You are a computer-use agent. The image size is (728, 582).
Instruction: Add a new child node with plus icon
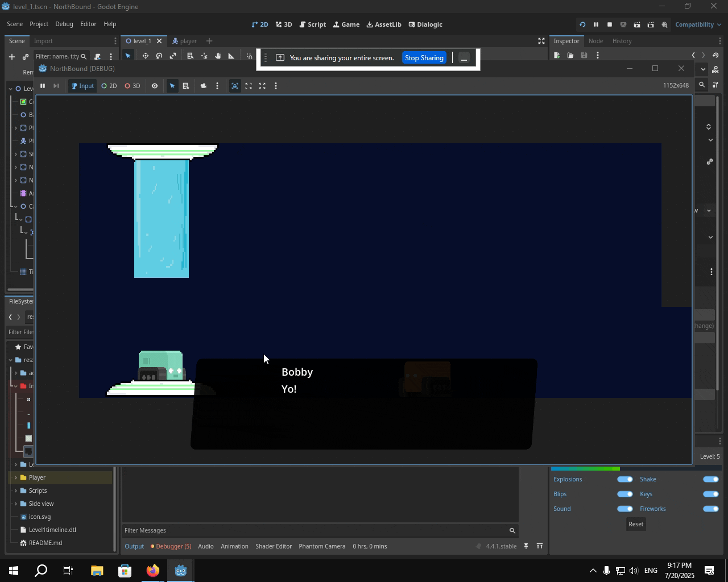point(11,56)
